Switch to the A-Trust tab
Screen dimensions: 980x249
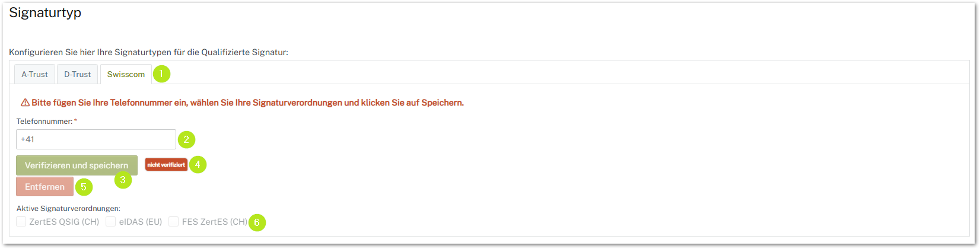click(35, 74)
